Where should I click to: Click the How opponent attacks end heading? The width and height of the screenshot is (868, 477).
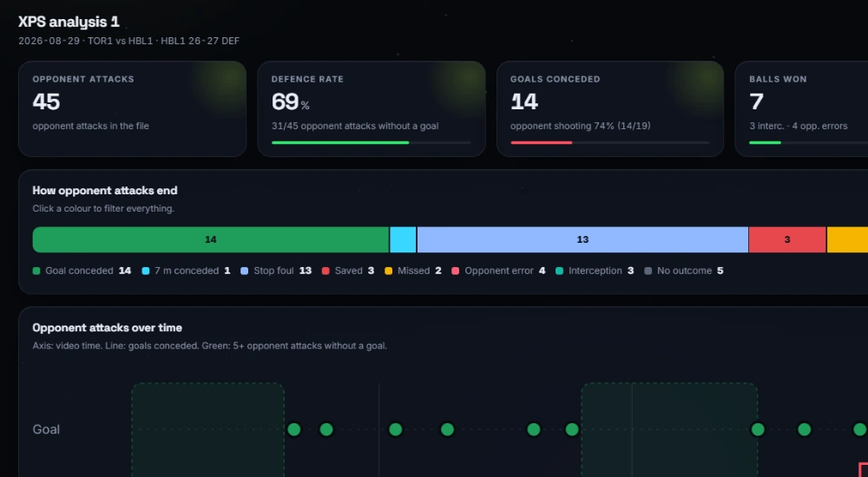pos(105,190)
